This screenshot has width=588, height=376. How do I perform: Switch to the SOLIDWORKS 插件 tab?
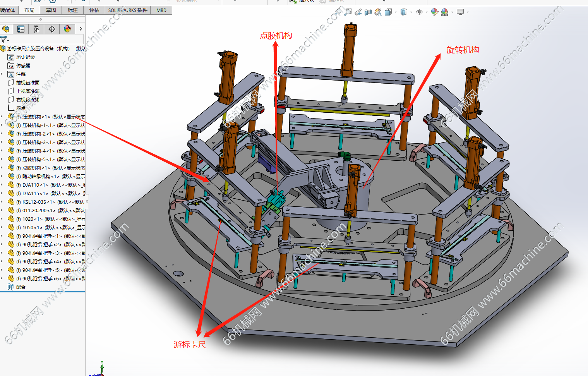point(128,10)
